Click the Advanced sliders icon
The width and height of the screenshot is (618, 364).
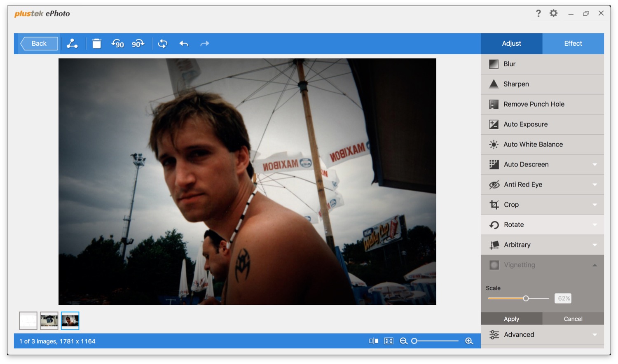pos(494,335)
